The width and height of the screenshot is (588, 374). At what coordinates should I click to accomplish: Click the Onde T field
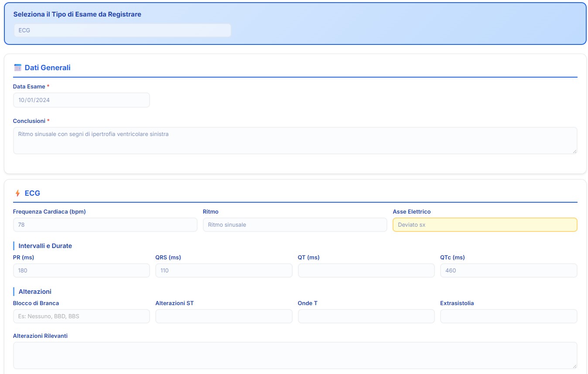tap(366, 316)
